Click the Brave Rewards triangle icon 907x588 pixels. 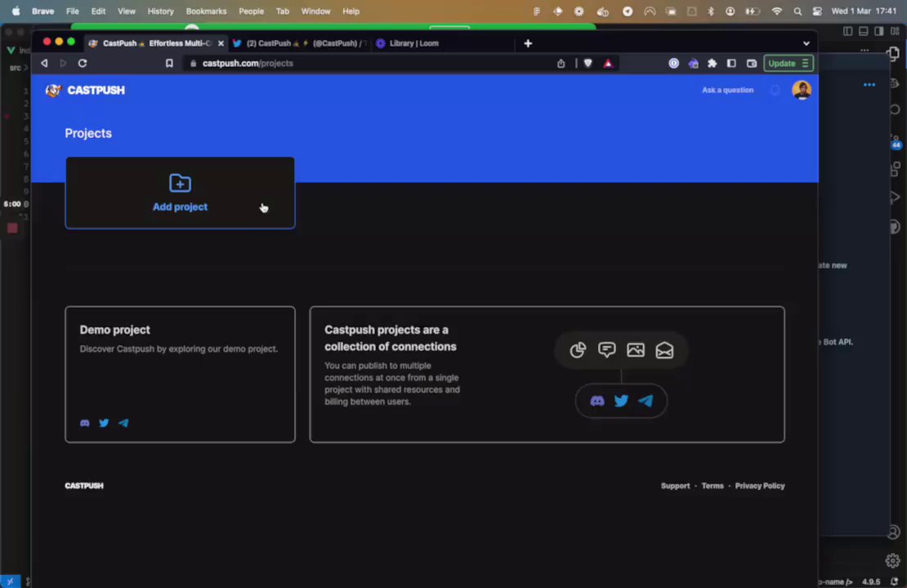(607, 63)
